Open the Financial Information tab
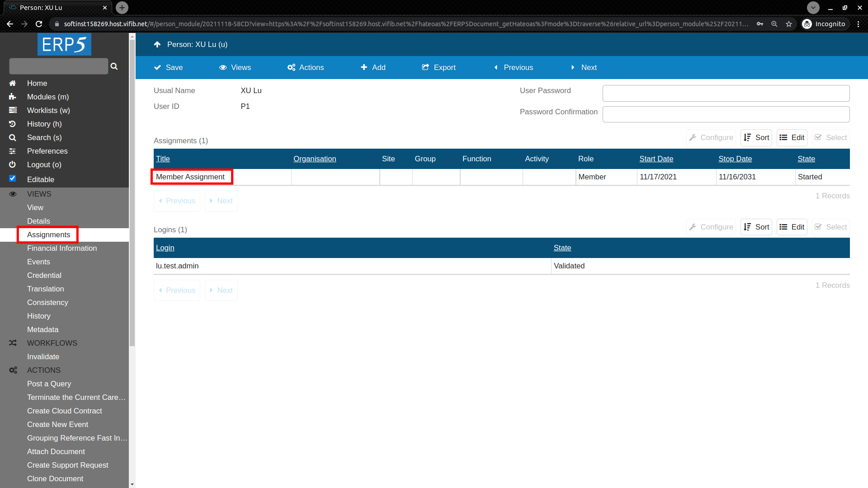 click(62, 248)
